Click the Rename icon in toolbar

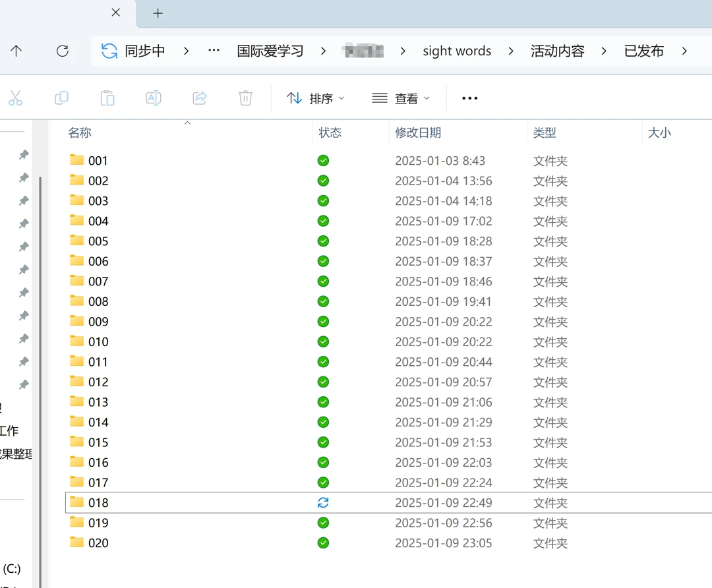[154, 98]
